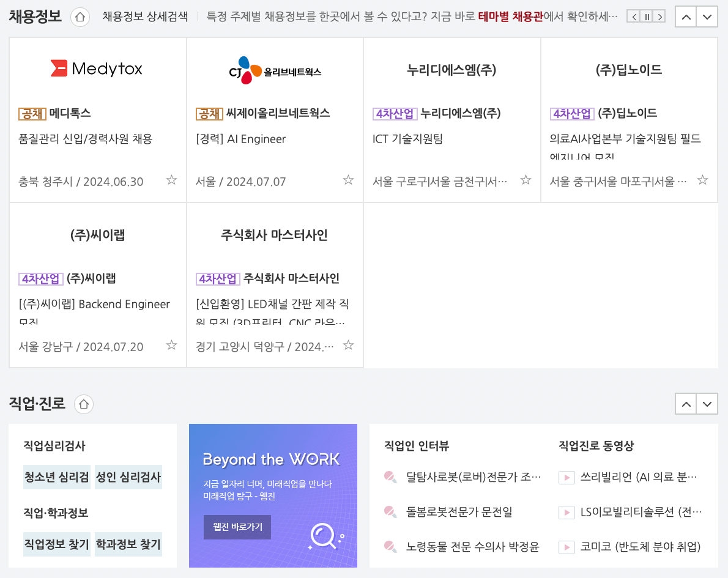
Task: Click 웹진 바로가기 button
Action: coord(237,527)
